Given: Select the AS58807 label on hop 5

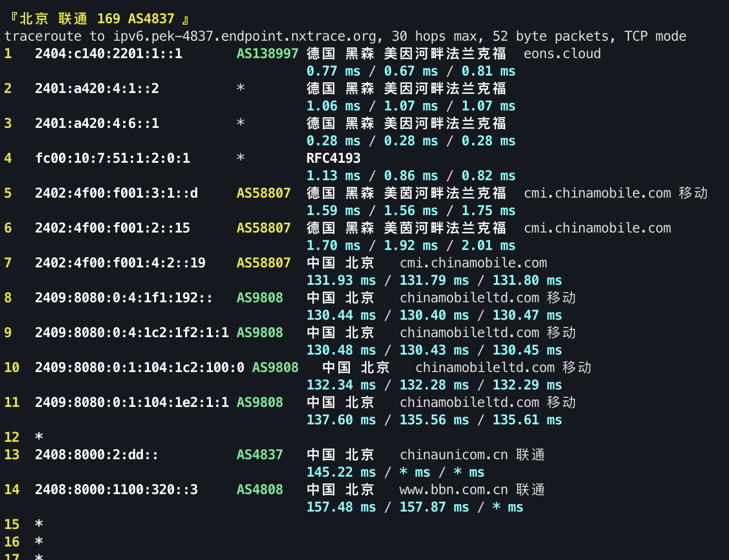Looking at the screenshot, I should tap(264, 193).
